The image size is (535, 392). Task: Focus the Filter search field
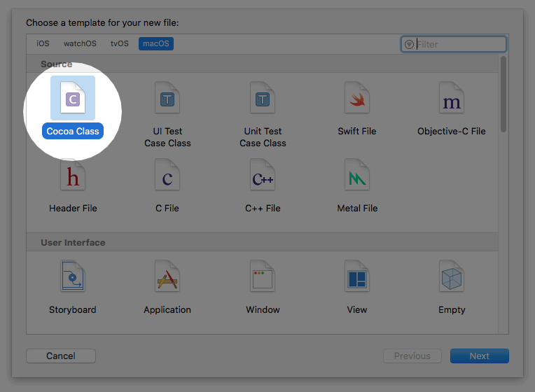click(459, 44)
